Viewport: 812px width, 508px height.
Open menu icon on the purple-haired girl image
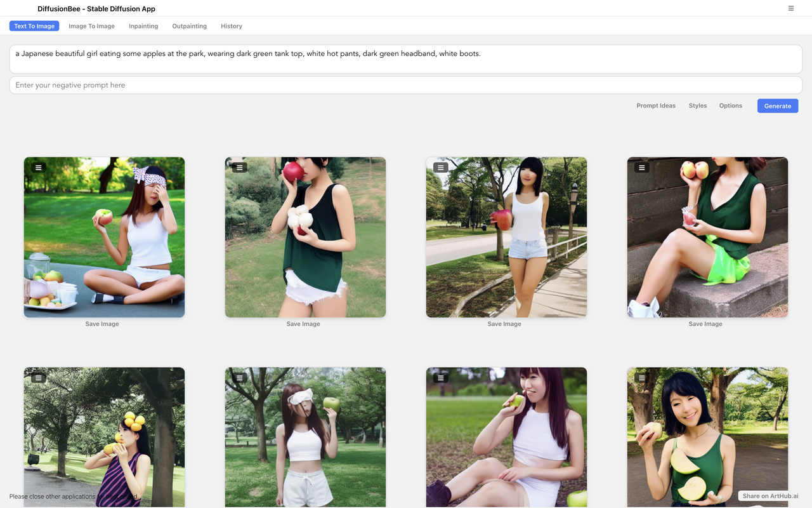click(440, 378)
